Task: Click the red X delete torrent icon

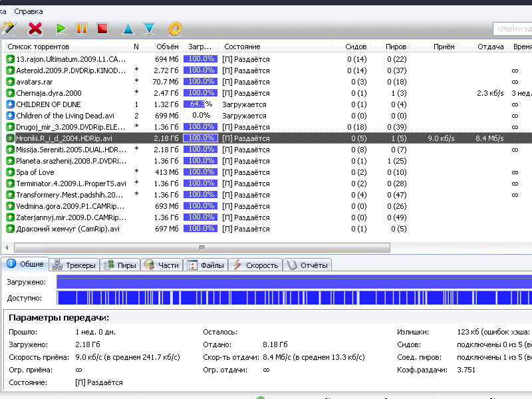Action: [x=35, y=29]
